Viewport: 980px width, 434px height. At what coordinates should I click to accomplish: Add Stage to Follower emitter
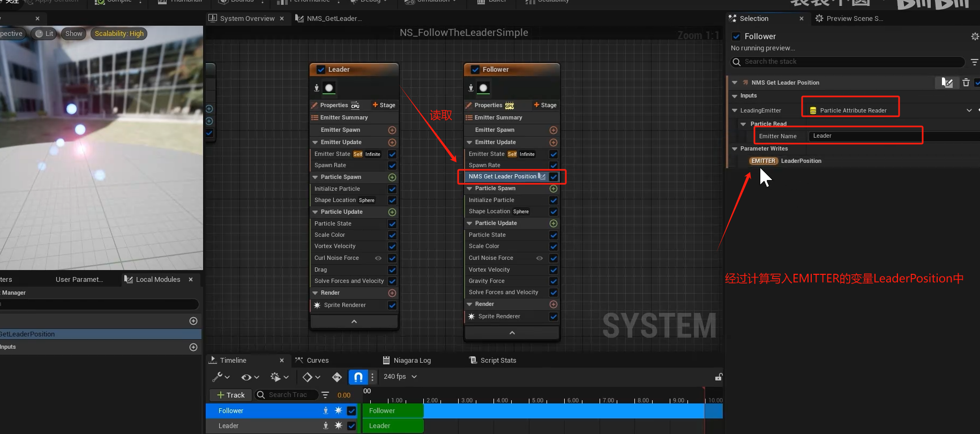(x=545, y=106)
